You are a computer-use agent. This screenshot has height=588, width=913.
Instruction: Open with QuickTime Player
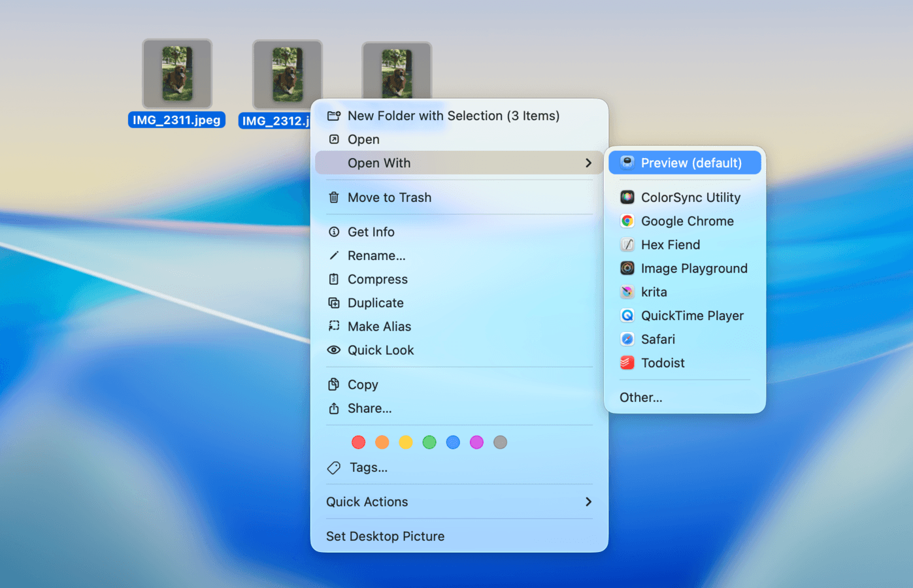click(685, 316)
